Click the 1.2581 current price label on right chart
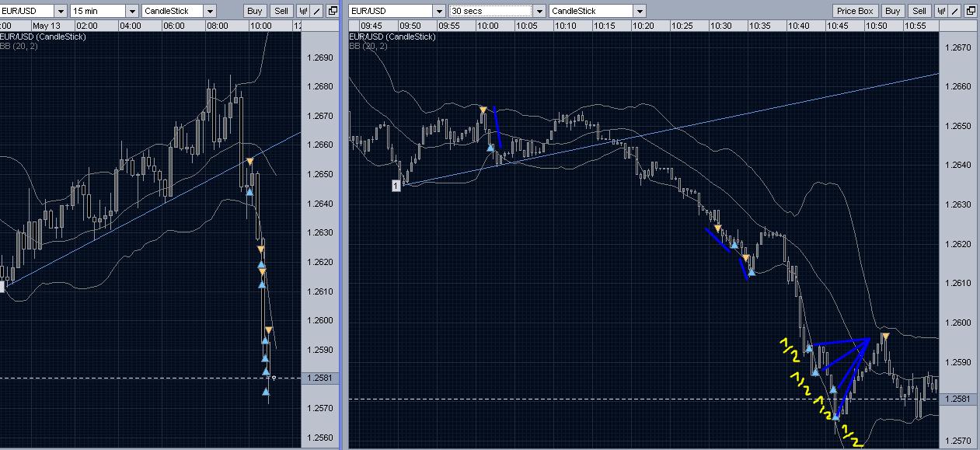The height and width of the screenshot is (450, 980). tap(959, 399)
